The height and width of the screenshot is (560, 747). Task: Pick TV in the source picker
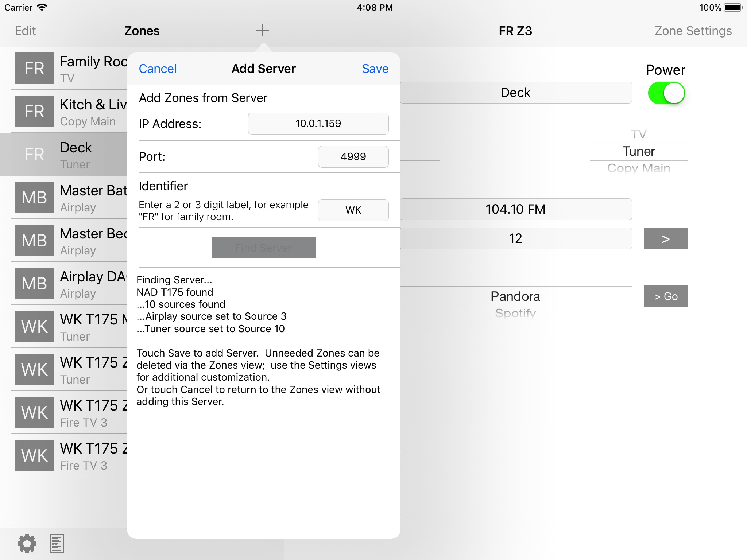point(638,134)
